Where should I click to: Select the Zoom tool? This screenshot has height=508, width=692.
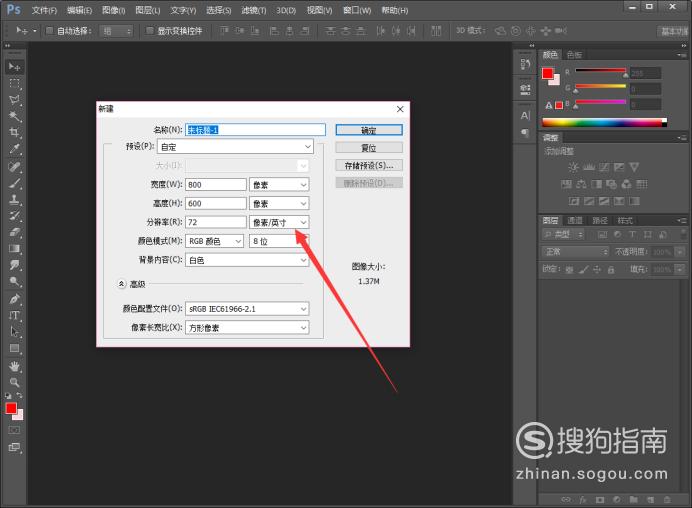[14, 382]
